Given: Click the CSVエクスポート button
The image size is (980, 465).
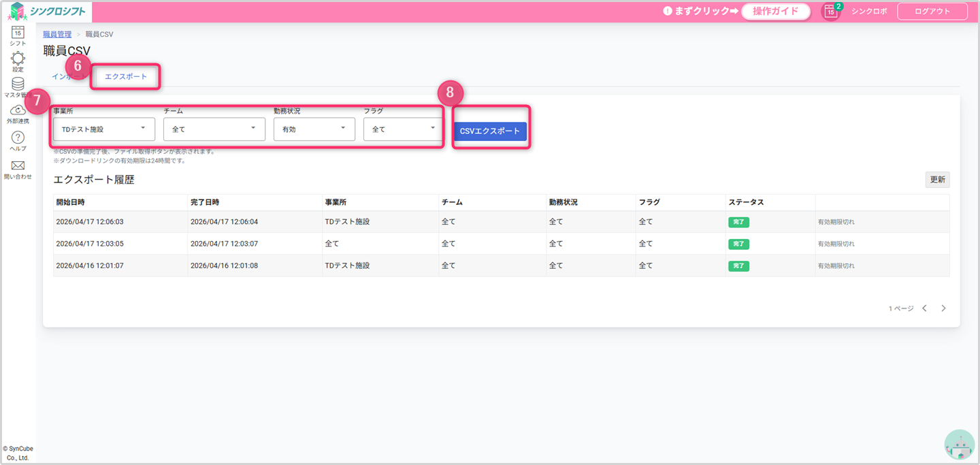Looking at the screenshot, I should pos(490,131).
